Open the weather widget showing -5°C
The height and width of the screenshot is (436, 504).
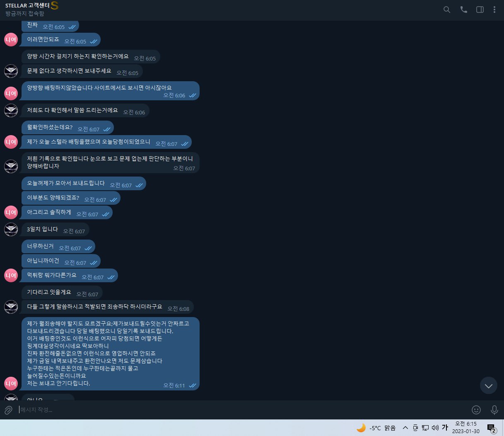(x=376, y=428)
